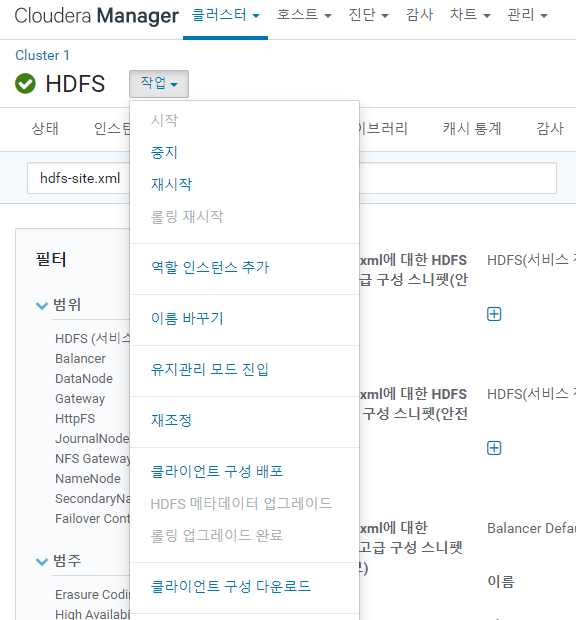Choose 유지관리 모드 진입 menu item

(x=210, y=370)
